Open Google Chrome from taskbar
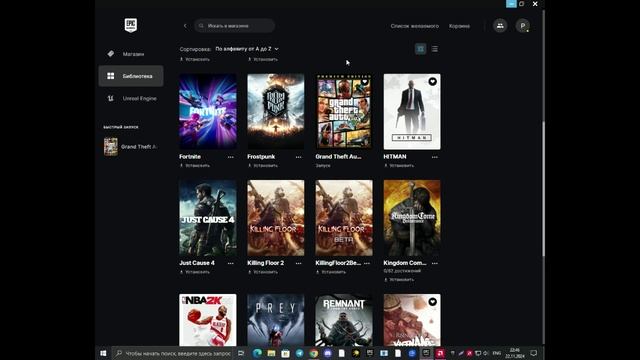The image size is (640, 360). [x=313, y=353]
